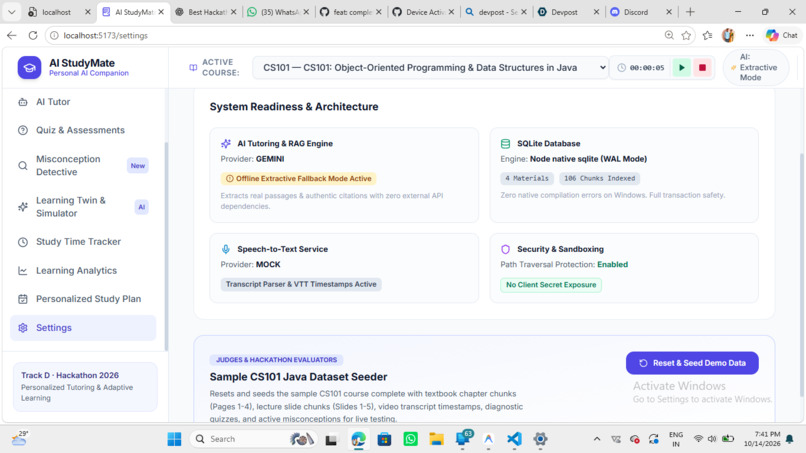Screen dimensions: 806x453
Task: Open a new browser tab
Action: [x=690, y=11]
